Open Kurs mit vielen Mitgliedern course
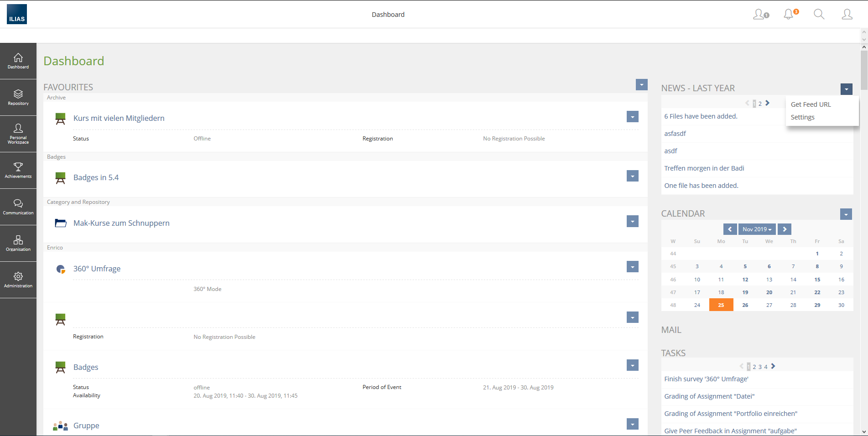 [x=119, y=118]
